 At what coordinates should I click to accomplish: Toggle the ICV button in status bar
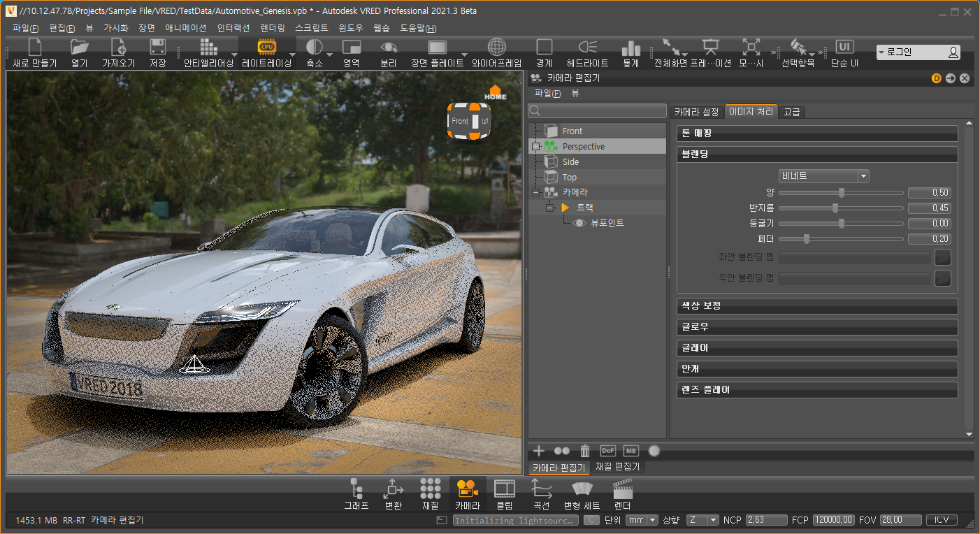point(942,520)
